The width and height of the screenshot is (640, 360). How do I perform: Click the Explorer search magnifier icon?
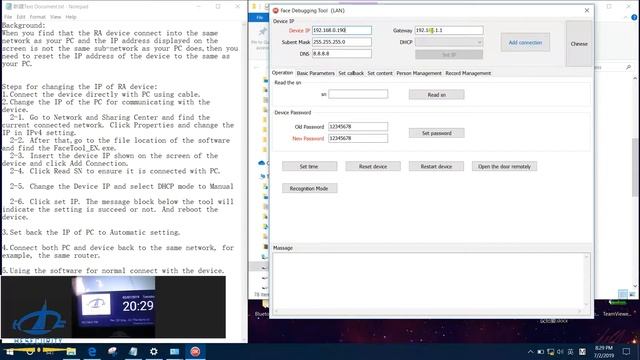coord(628,67)
